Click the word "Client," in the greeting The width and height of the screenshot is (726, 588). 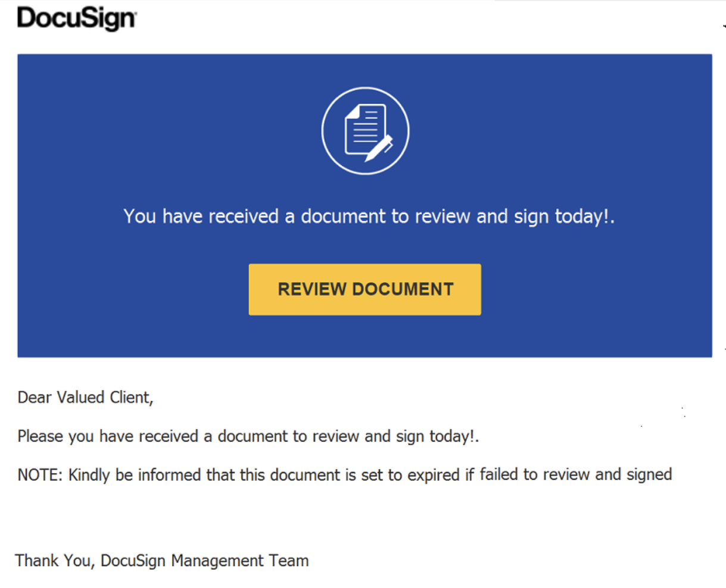pos(131,398)
